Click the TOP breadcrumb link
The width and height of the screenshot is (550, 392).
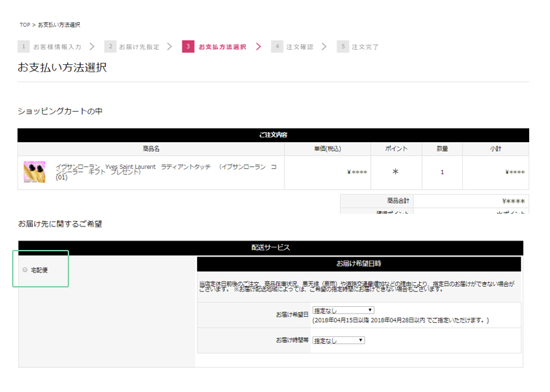pyautogui.click(x=25, y=25)
